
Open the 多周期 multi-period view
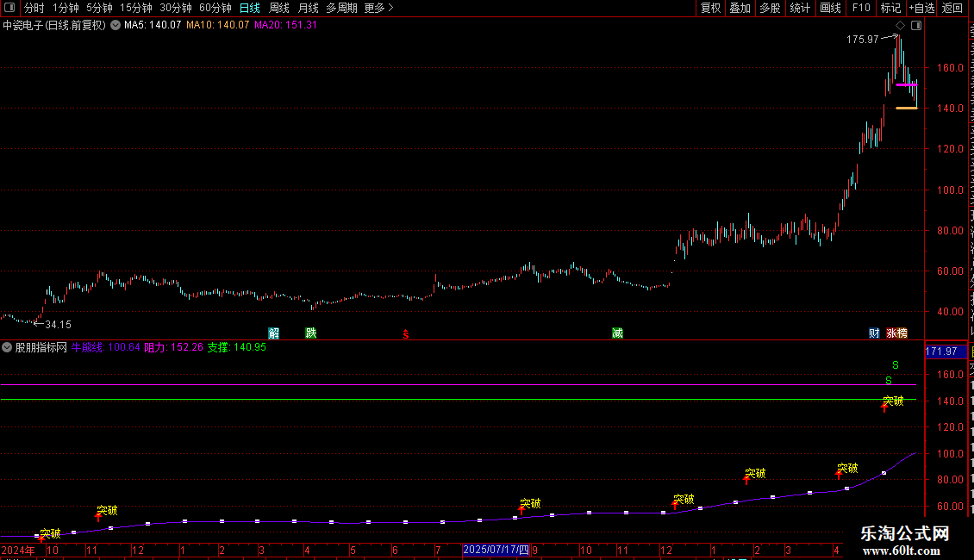[x=341, y=8]
